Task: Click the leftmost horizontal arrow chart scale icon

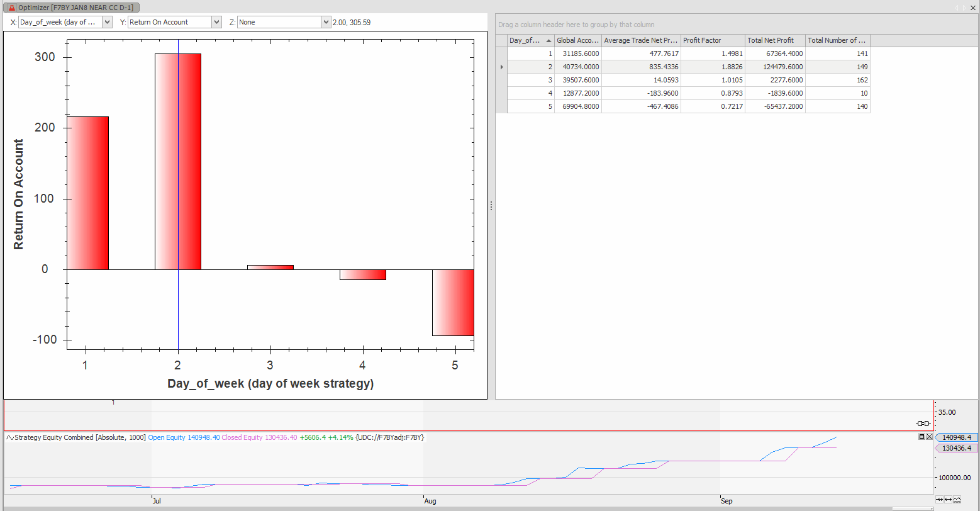Action: point(940,500)
